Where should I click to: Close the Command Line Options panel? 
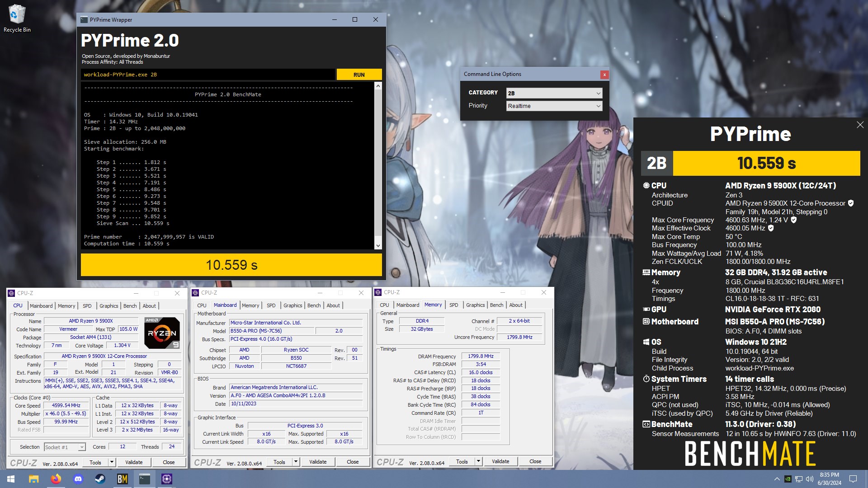tap(604, 75)
